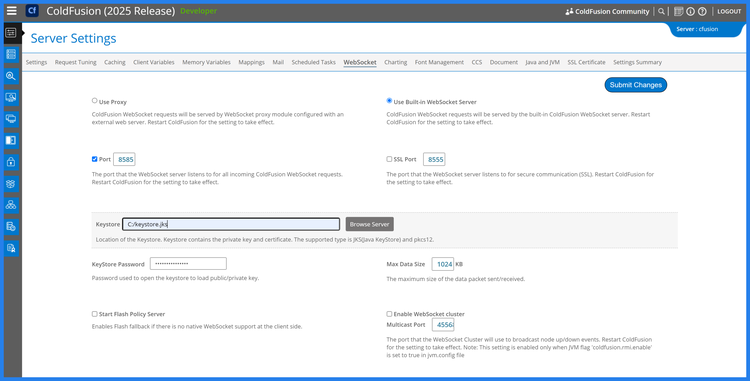Open the Client Variables tab
Screen dimensions: 750x381
click(x=154, y=62)
